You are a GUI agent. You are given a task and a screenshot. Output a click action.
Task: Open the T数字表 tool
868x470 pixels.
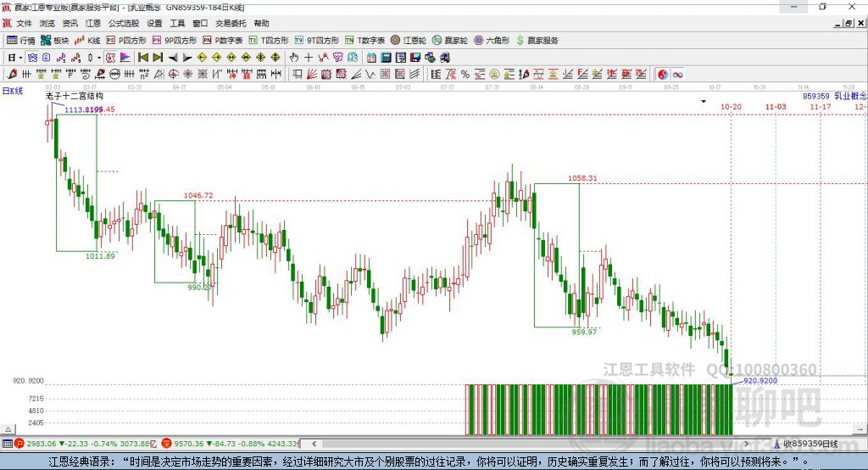click(x=364, y=41)
